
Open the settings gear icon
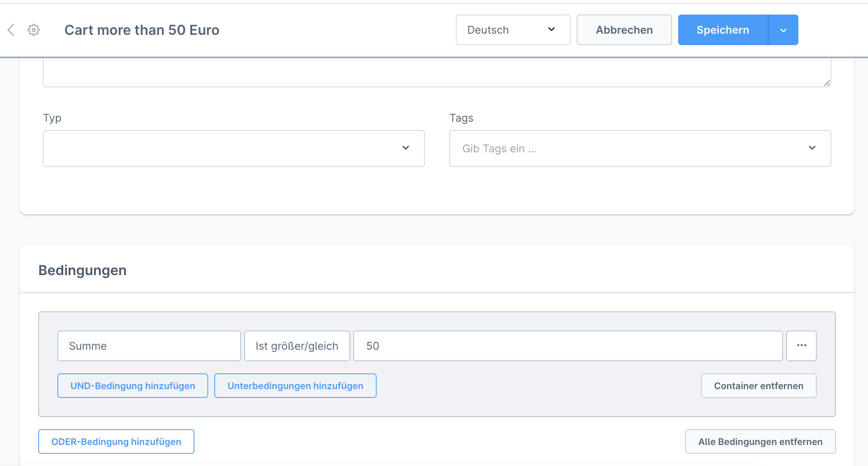click(34, 30)
